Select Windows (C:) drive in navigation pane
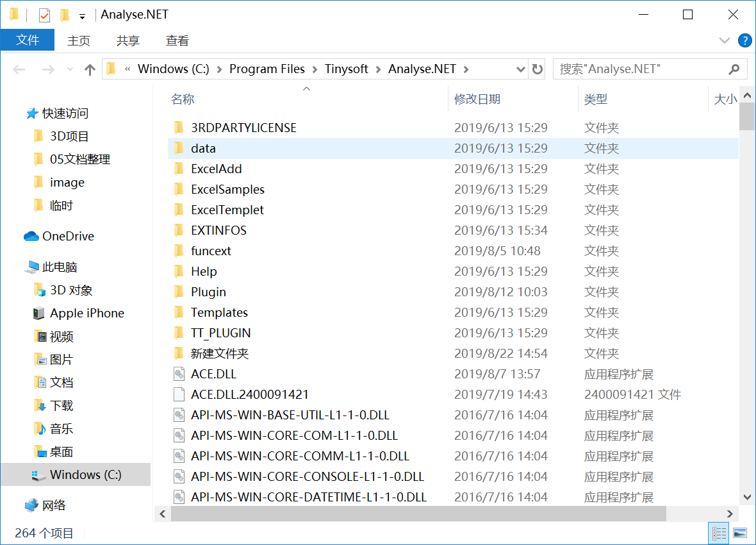This screenshot has width=756, height=545. click(76, 474)
